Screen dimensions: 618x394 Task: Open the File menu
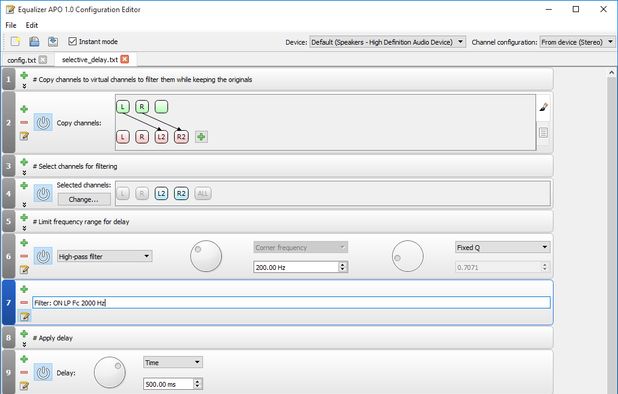click(11, 25)
